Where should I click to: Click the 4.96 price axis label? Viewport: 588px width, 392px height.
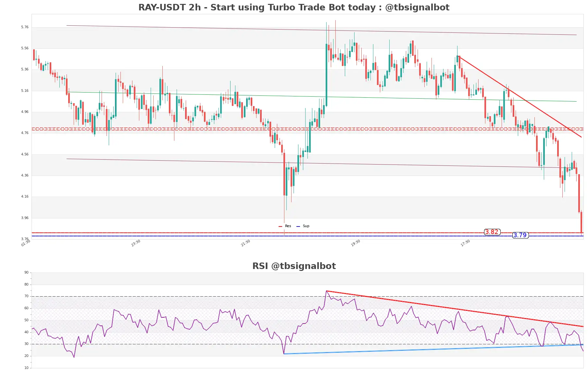pos(25,112)
